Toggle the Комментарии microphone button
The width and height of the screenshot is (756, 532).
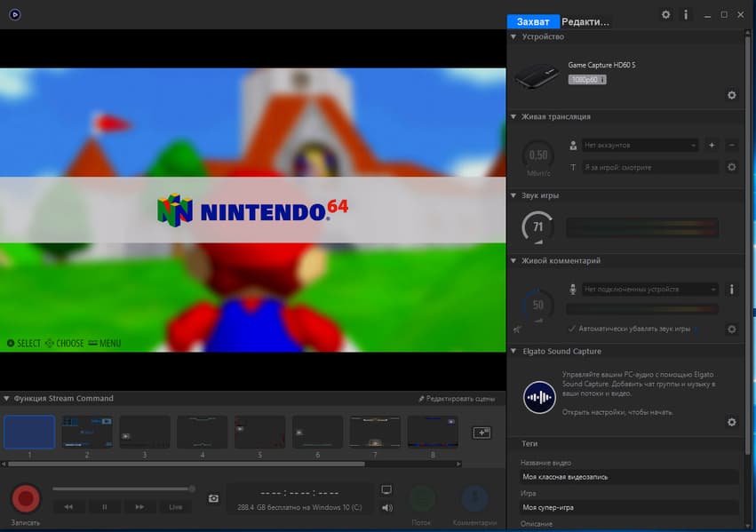coord(474,499)
